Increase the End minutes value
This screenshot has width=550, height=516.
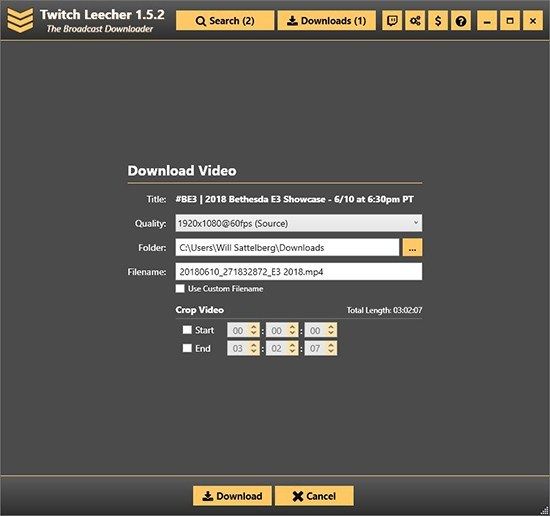pyautogui.click(x=292, y=345)
